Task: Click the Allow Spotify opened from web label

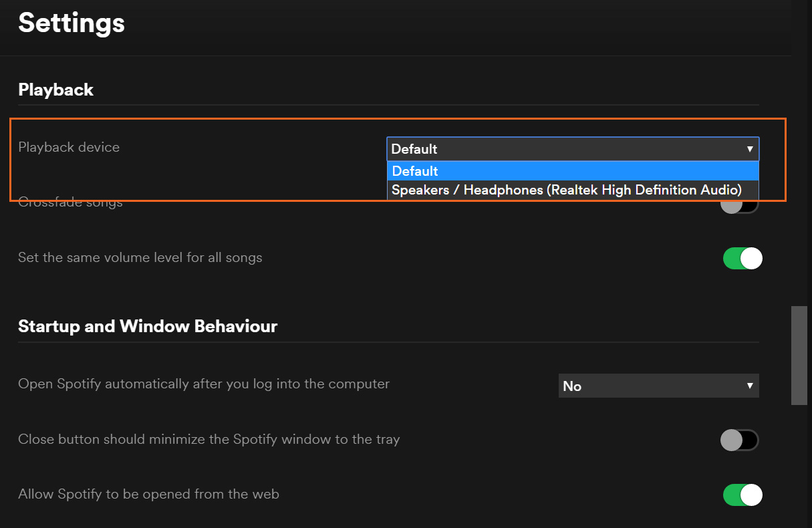Action: point(148,494)
